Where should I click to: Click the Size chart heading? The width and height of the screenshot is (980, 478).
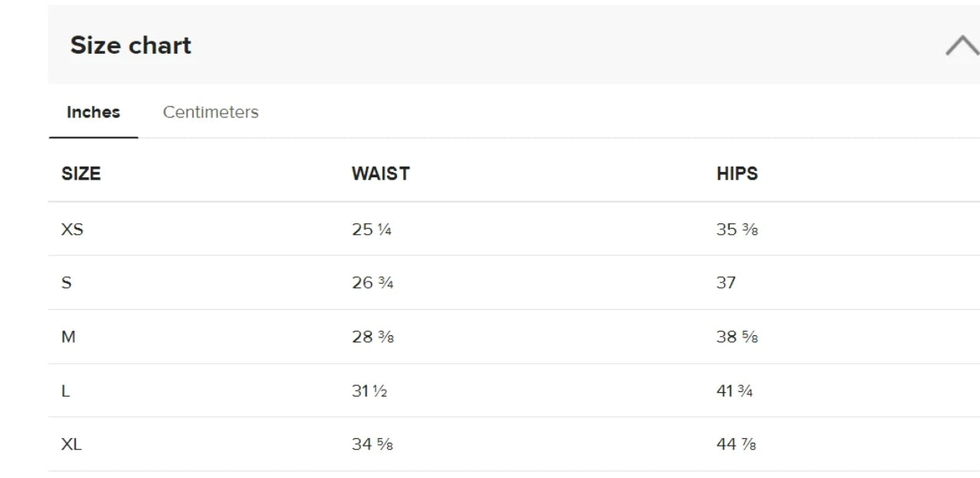[131, 45]
